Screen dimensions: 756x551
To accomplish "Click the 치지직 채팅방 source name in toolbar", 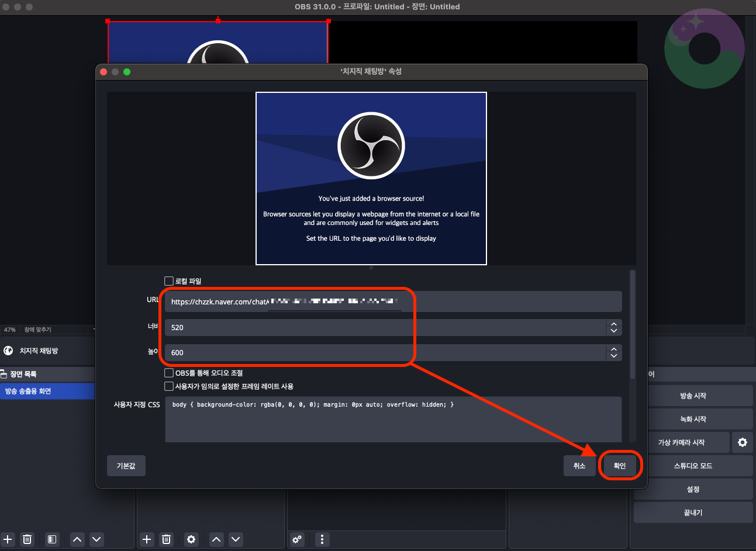I will pos(39,351).
